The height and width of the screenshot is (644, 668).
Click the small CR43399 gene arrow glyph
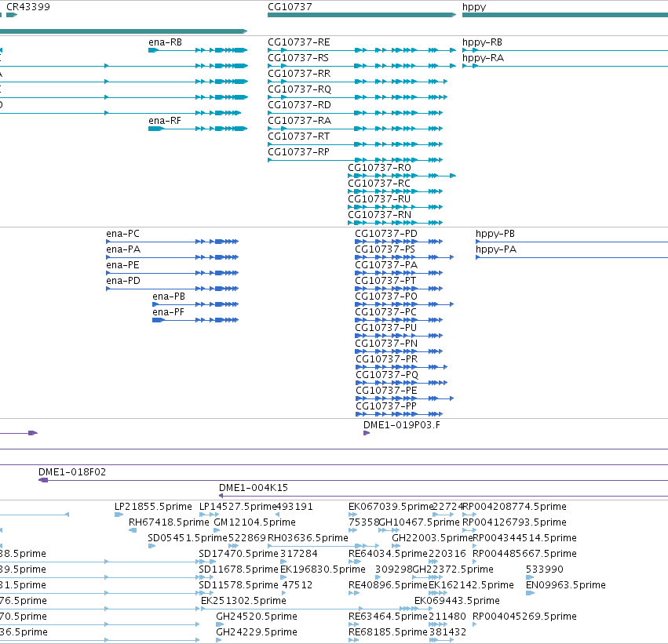pyautogui.click(x=12, y=15)
